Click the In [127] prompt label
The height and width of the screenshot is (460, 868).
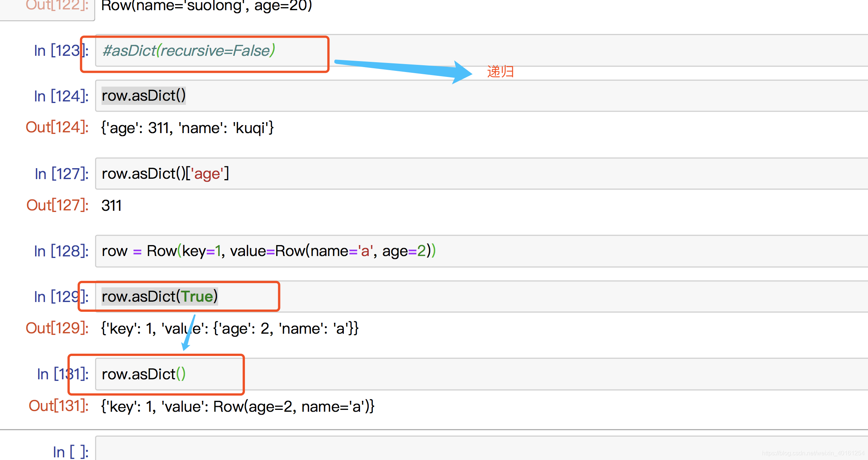[x=62, y=174]
